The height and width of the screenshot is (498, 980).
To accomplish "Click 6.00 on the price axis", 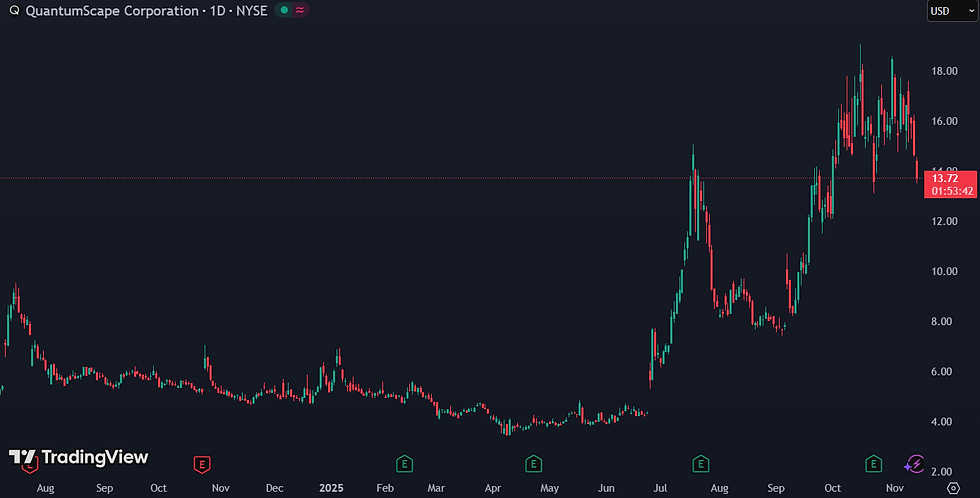I will 942,371.
